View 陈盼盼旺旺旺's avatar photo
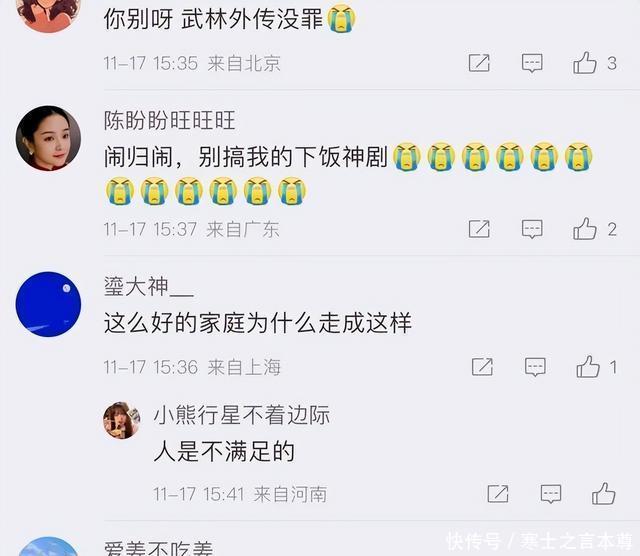 click(48, 138)
